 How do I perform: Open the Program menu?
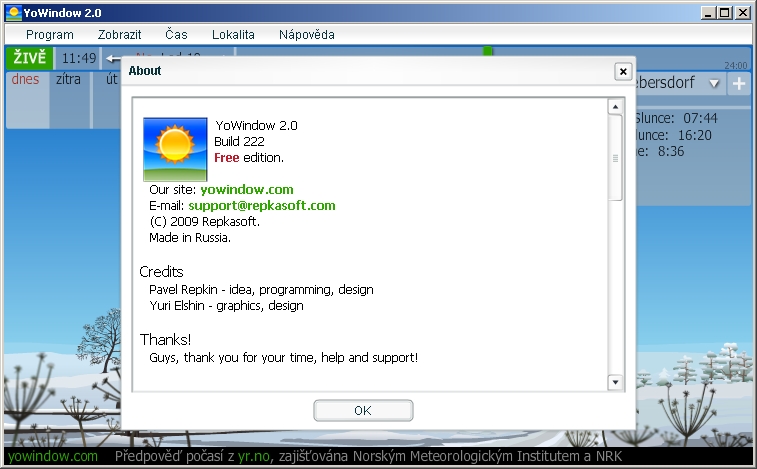[x=50, y=35]
